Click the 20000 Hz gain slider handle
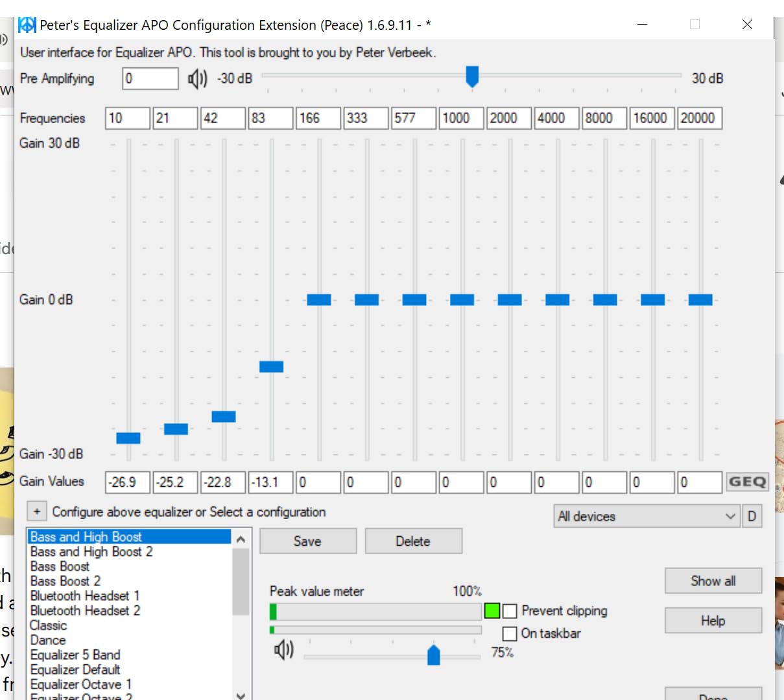The image size is (784, 700). (x=700, y=299)
